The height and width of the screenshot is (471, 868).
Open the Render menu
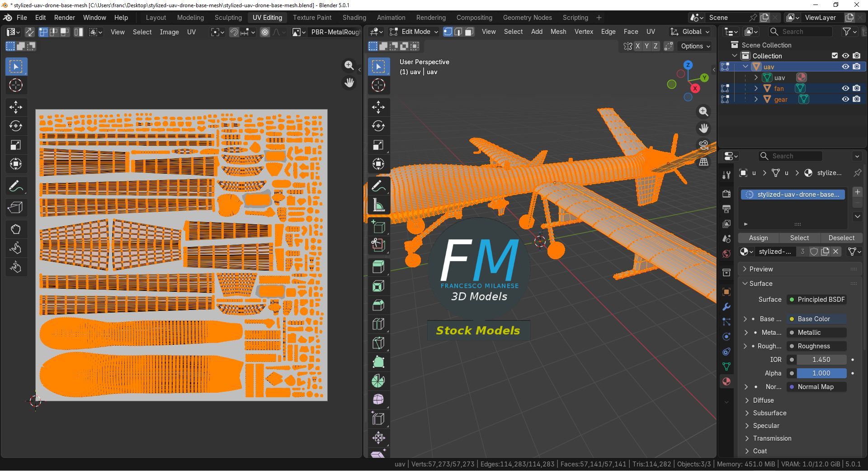tap(65, 18)
